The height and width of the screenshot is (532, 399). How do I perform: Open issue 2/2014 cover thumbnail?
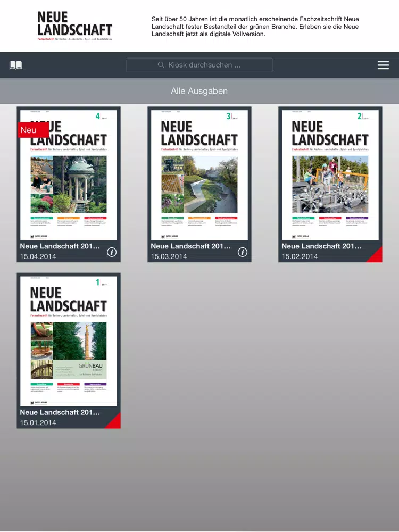pos(330,174)
